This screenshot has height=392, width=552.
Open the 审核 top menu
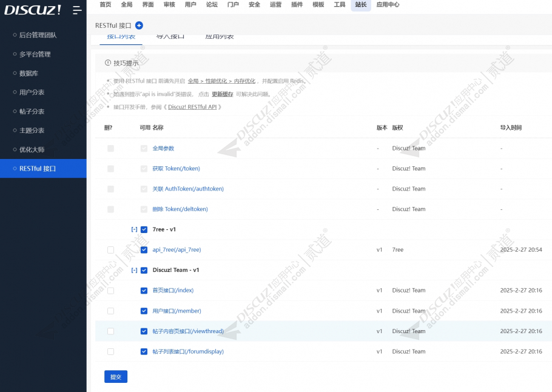pos(169,5)
